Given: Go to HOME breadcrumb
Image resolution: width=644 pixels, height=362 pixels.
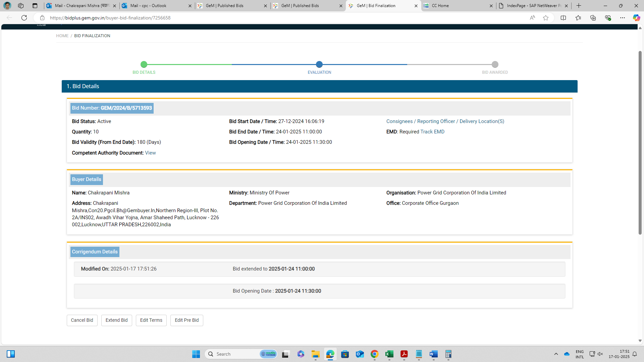Looking at the screenshot, I should pos(62,36).
